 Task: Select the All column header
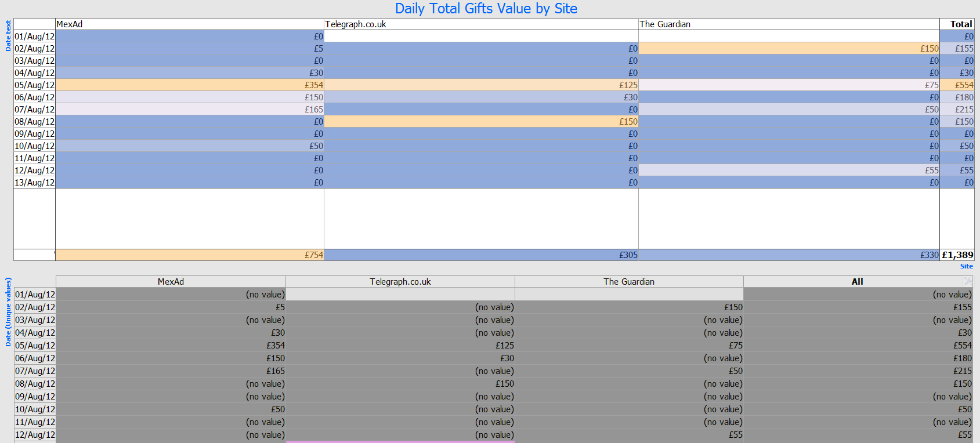[858, 282]
